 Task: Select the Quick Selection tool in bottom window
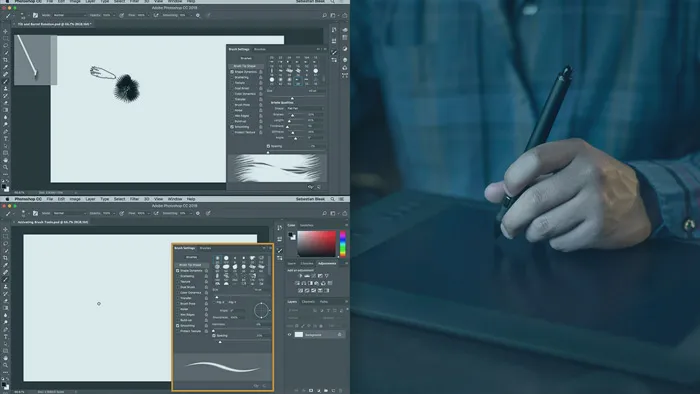[x=5, y=251]
